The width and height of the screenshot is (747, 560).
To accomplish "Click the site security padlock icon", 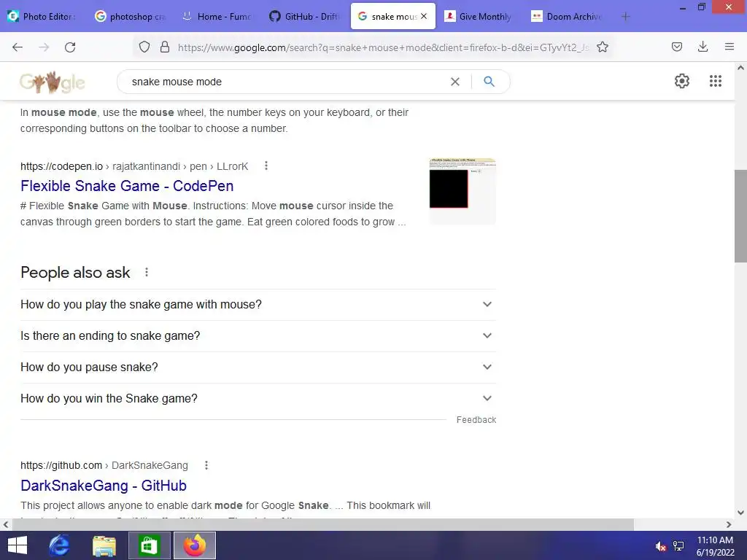I will pos(165,47).
